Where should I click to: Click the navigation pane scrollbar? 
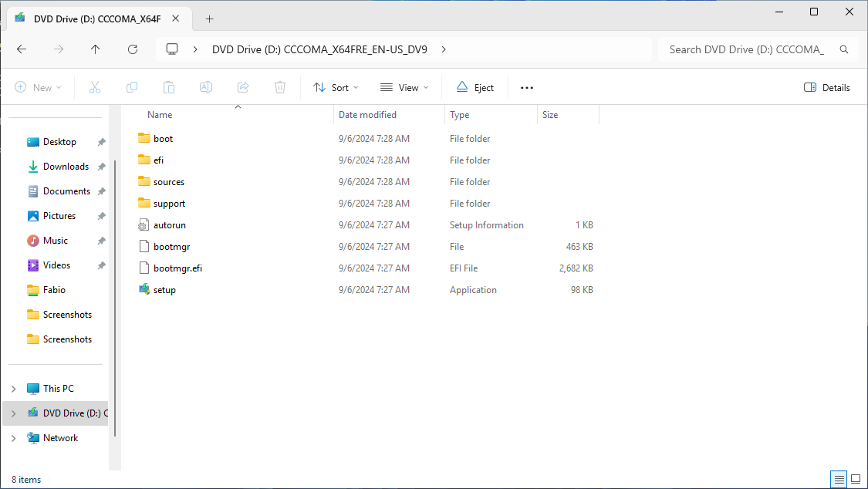pos(115,298)
